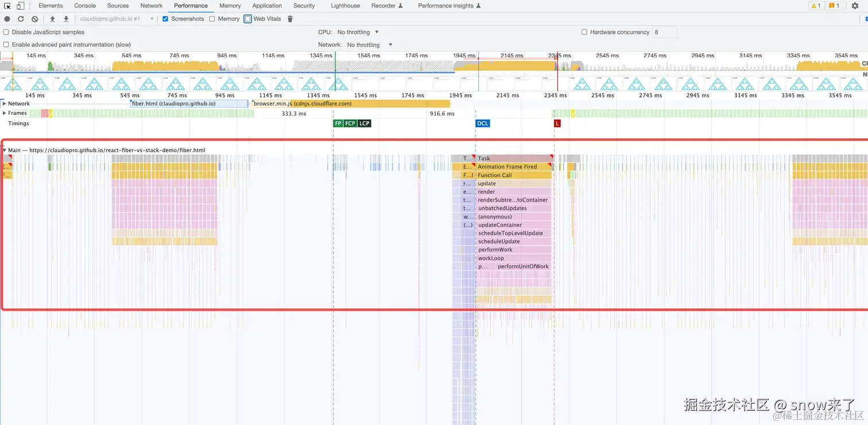Click the LCP timing marker
The image size is (868, 425).
pyautogui.click(x=365, y=123)
